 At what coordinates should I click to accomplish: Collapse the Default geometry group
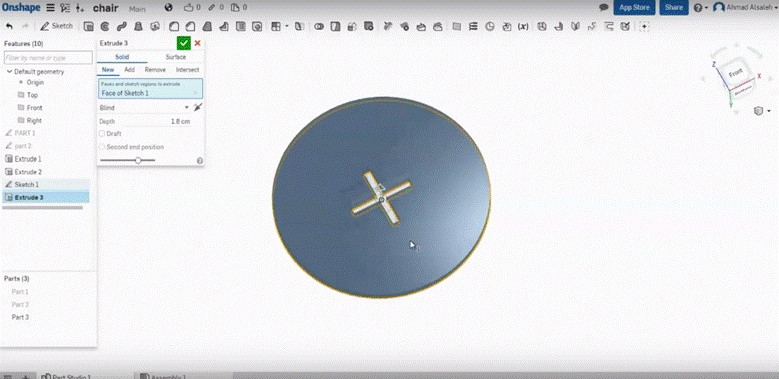point(9,72)
